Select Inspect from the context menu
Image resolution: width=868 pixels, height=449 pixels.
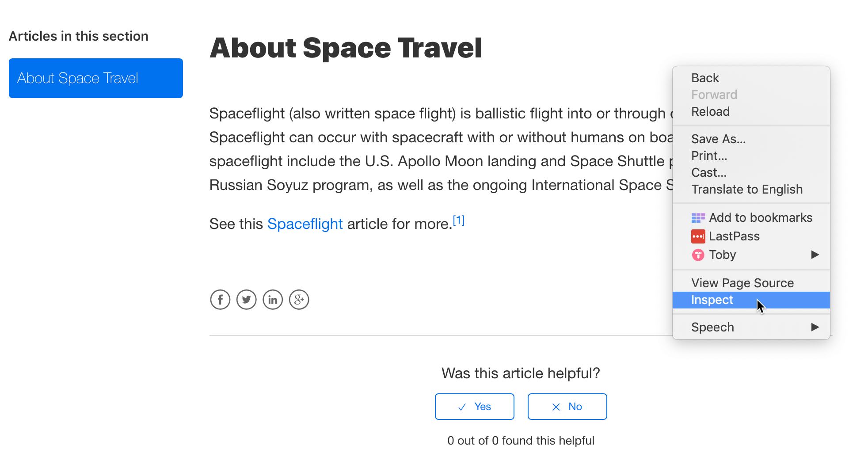coord(712,300)
